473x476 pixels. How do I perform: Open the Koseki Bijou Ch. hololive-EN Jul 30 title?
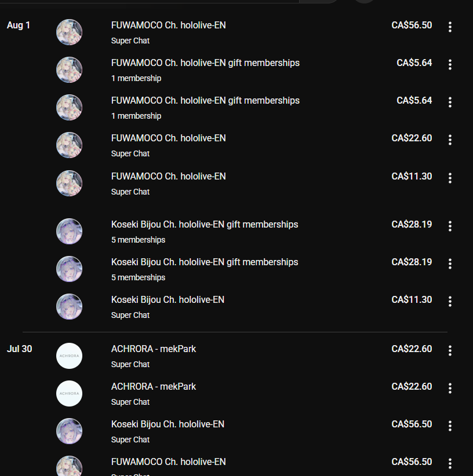point(168,424)
